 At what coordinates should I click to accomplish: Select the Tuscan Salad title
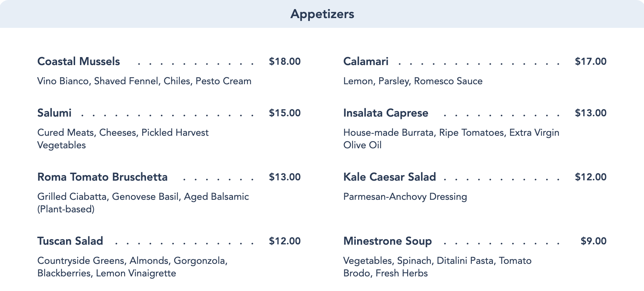pyautogui.click(x=70, y=241)
